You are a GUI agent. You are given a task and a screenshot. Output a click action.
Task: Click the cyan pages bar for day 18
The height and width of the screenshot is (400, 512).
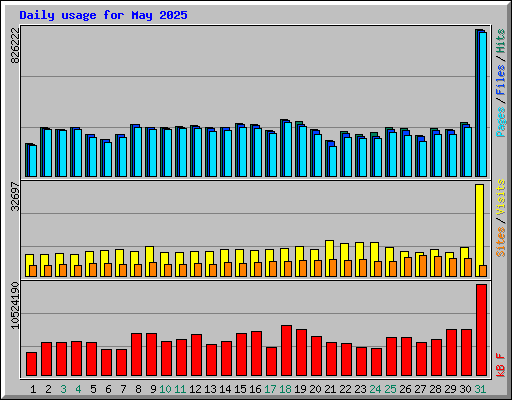tap(288, 149)
